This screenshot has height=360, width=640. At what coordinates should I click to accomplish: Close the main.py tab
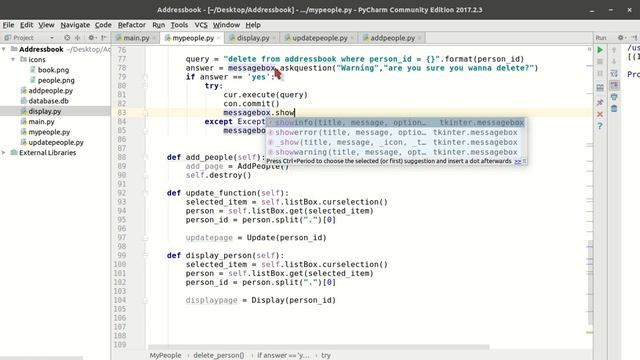click(154, 38)
